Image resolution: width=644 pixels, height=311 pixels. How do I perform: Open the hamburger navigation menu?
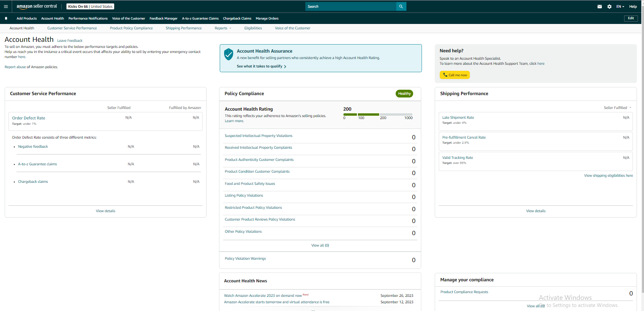point(6,6)
